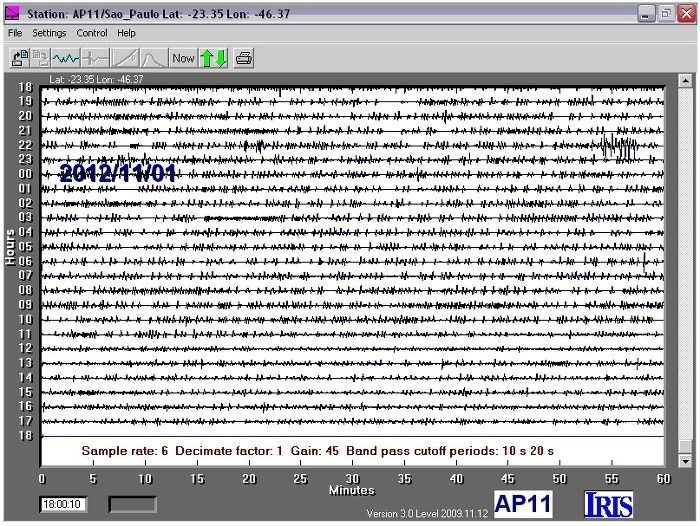Click the "Version 3.0 Level 2009.11.12" text
Image resolution: width=700 pixels, height=526 pixels.
point(427,514)
